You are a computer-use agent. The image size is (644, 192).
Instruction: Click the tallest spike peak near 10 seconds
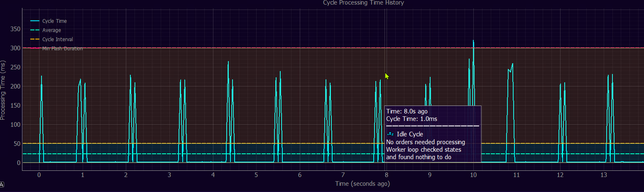click(x=473, y=41)
